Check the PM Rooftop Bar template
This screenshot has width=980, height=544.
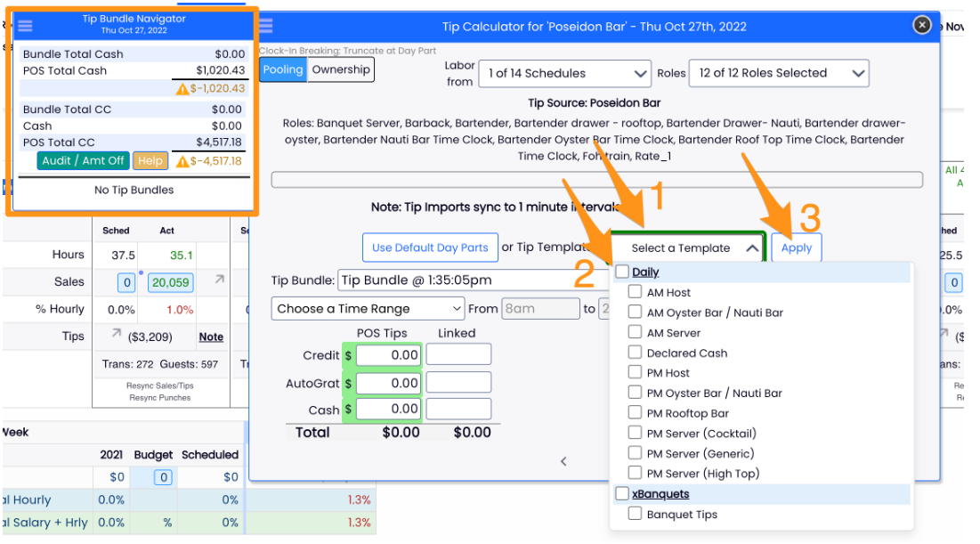pos(635,413)
